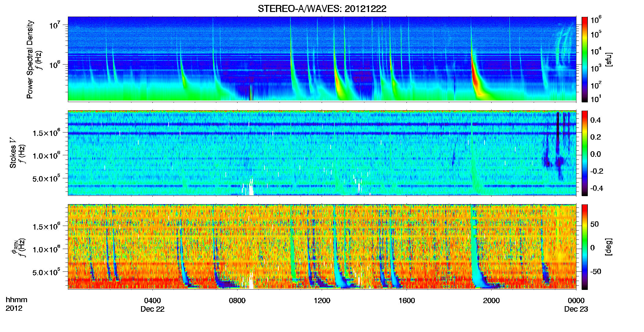Click the [sfu] unit label
This screenshot has width=644, height=332.
pyautogui.click(x=609, y=59)
